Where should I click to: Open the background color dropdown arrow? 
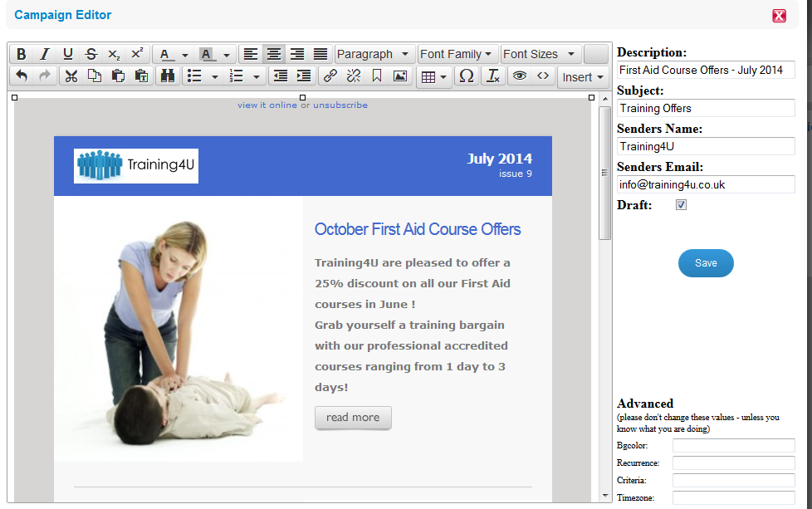point(227,54)
